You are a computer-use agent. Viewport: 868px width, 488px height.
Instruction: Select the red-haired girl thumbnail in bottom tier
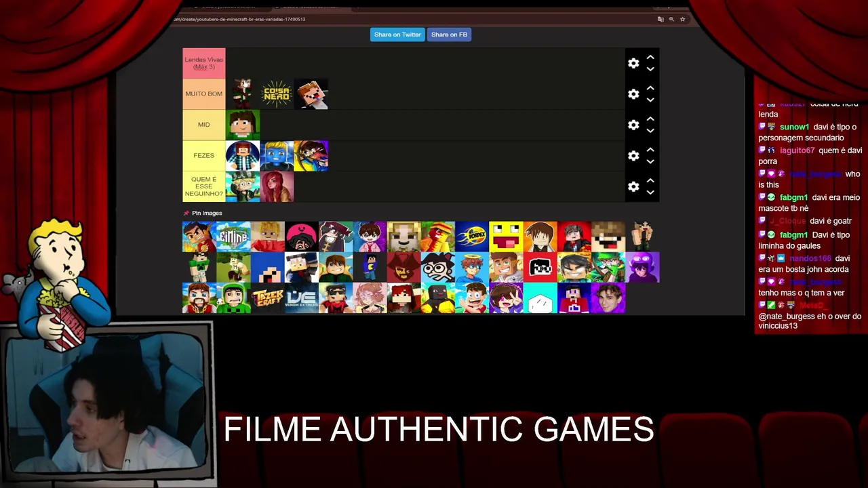pyautogui.click(x=277, y=186)
